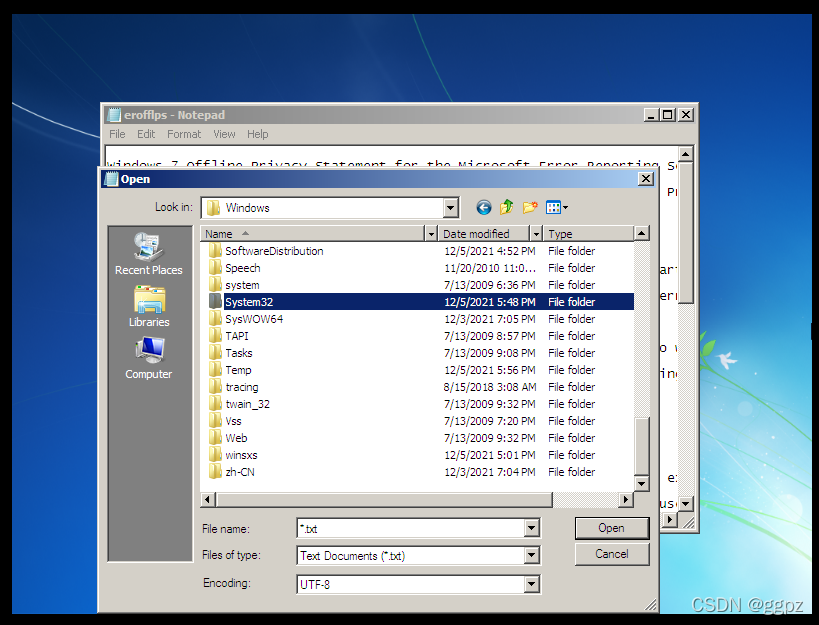Click the file list scroll down arrow
This screenshot has width=819, height=625.
coord(642,484)
